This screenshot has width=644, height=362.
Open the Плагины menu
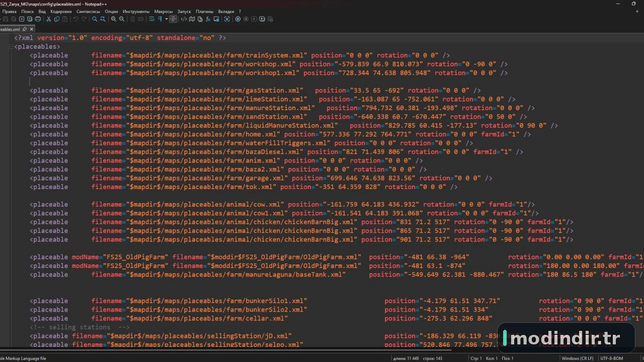coord(204,11)
